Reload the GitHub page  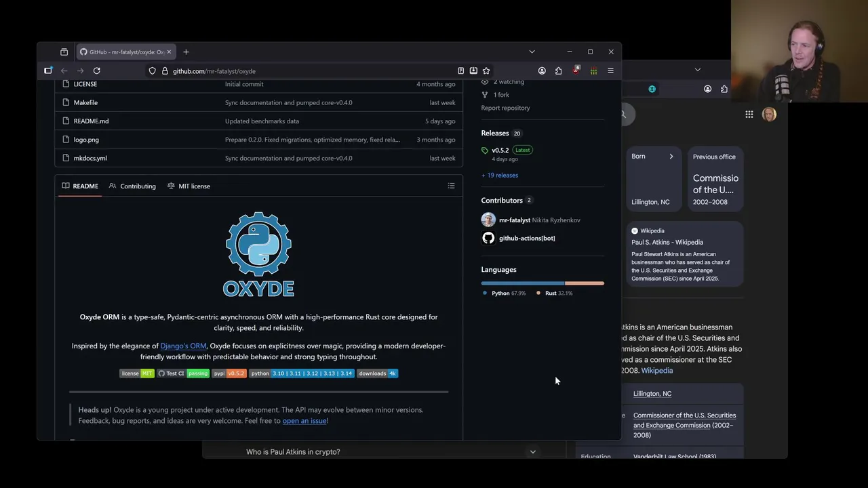coord(97,70)
